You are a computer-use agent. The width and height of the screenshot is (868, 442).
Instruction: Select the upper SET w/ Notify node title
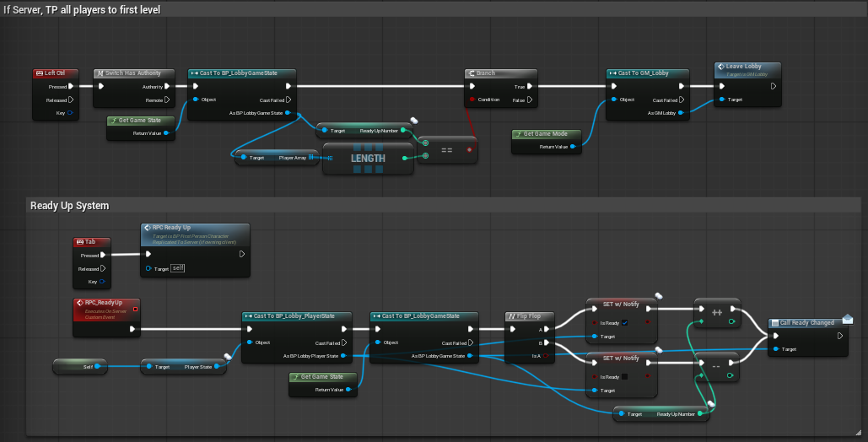pyautogui.click(x=621, y=304)
